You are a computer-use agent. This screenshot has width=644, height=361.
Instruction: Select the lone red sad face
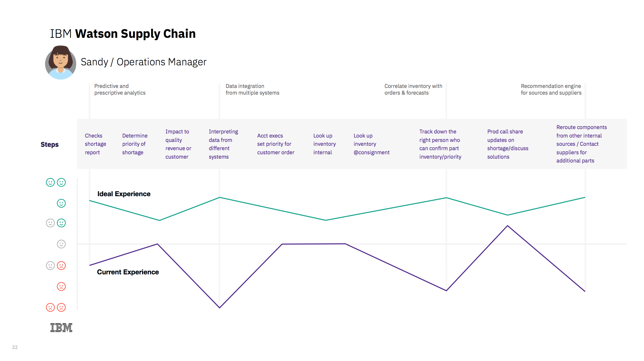click(x=61, y=286)
